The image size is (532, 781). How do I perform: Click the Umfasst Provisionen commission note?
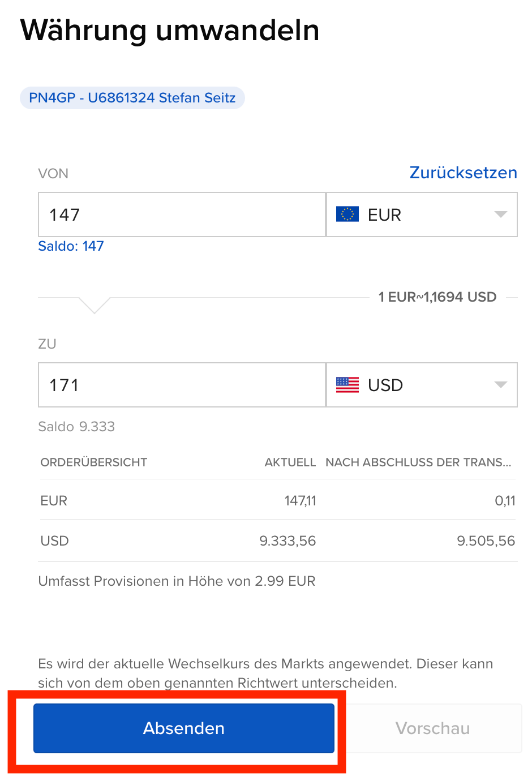click(x=177, y=581)
